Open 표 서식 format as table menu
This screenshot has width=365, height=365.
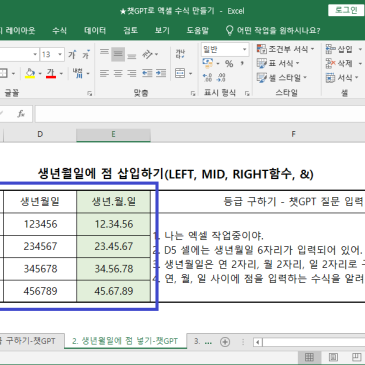[x=278, y=63]
